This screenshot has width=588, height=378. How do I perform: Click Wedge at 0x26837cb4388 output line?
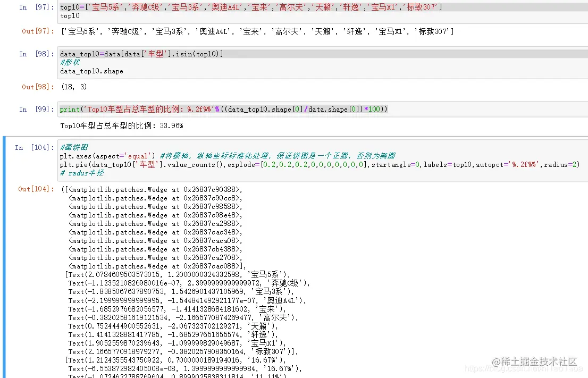click(155, 249)
